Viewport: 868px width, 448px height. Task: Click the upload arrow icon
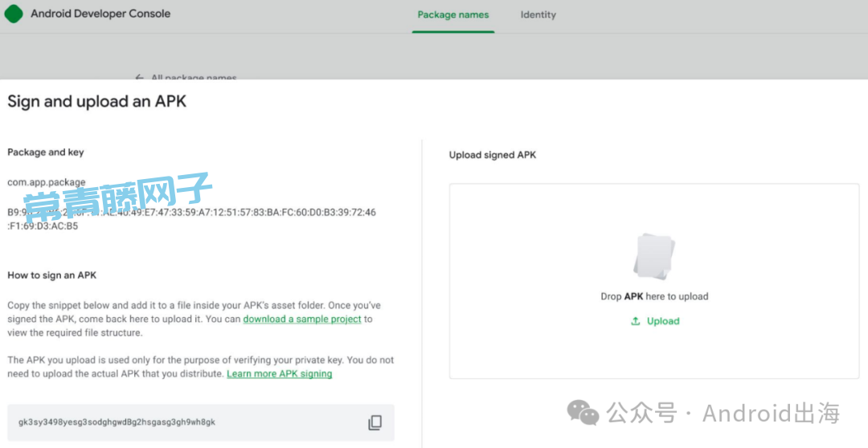(636, 321)
